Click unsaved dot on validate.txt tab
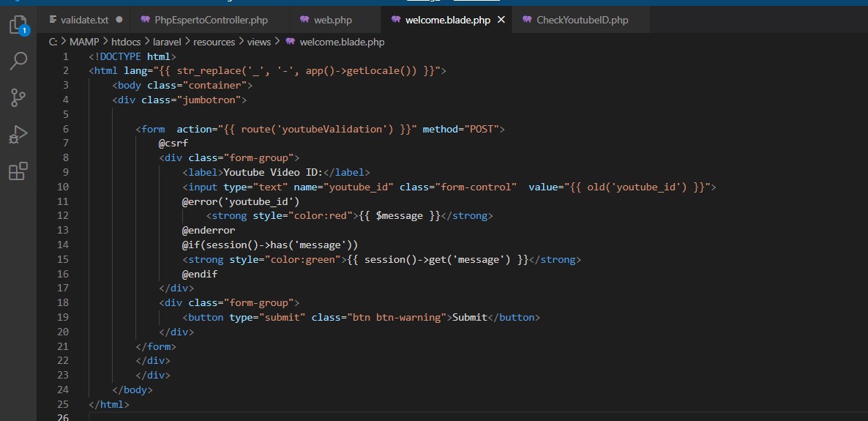This screenshot has height=421, width=868. pyautogui.click(x=119, y=20)
